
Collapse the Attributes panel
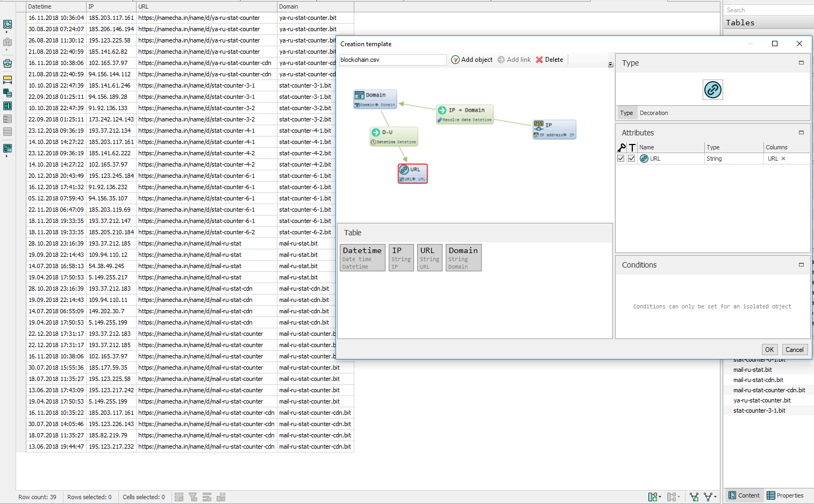click(801, 133)
